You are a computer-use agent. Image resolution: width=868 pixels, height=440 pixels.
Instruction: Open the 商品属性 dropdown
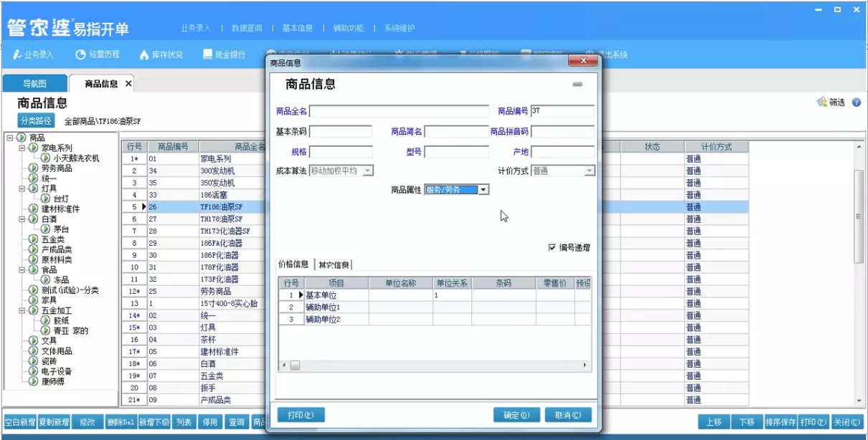483,189
